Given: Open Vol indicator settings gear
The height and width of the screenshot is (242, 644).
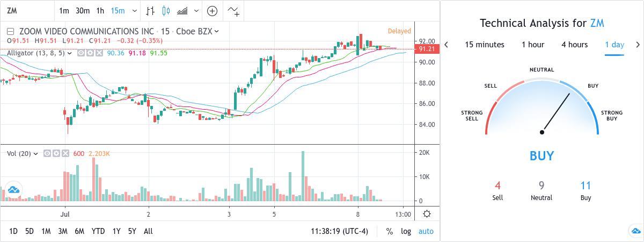Looking at the screenshot, I should 56,153.
